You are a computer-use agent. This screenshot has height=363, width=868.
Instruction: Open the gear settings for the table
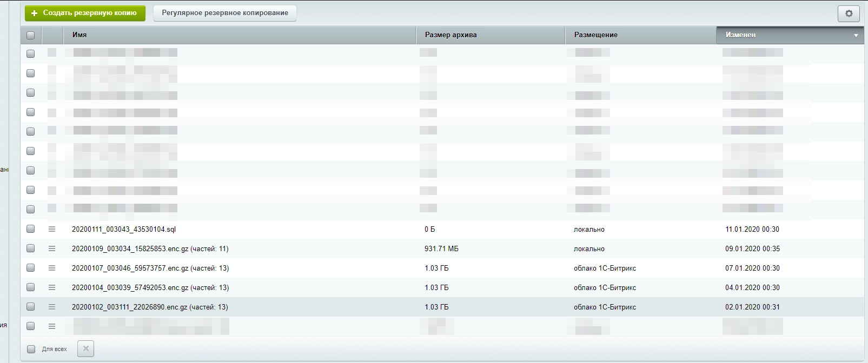[848, 14]
